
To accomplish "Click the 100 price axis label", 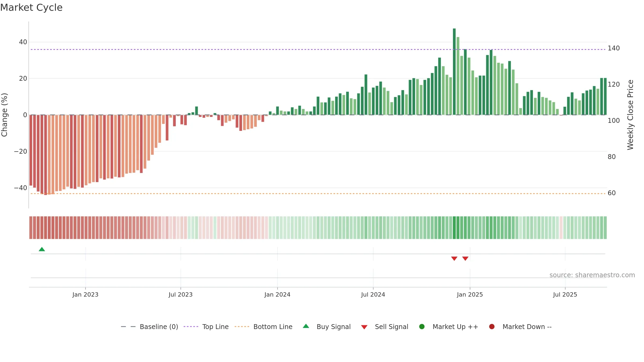I will point(614,120).
